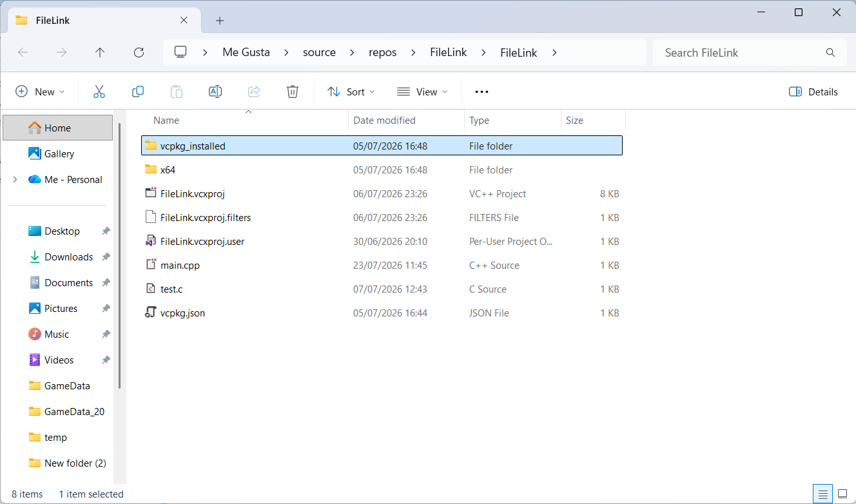Close the FileLink tab
This screenshot has width=856, height=504.
184,20
